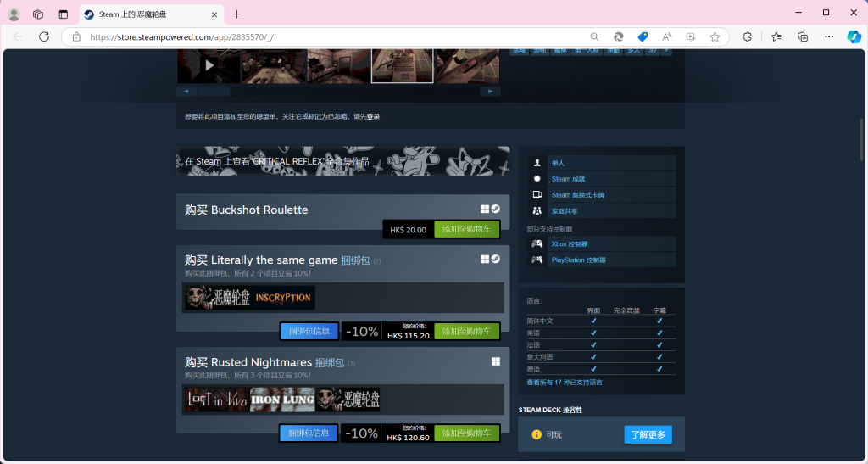The image size is (868, 464).
Task: Click the PlayStation 控制器 gamepad icon
Action: coord(537,260)
